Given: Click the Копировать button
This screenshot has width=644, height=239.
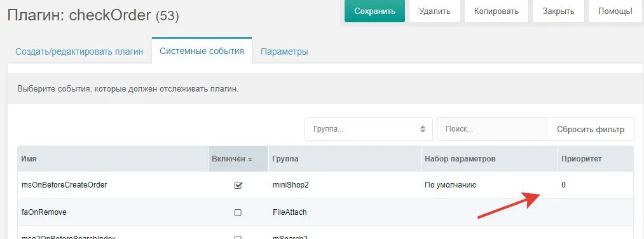Looking at the screenshot, I should [496, 11].
